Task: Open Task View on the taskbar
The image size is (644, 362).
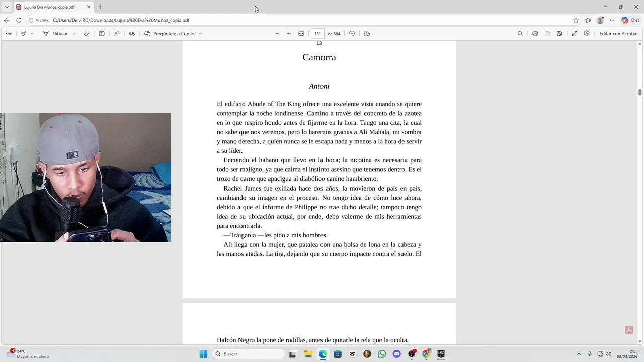Action: 293,354
